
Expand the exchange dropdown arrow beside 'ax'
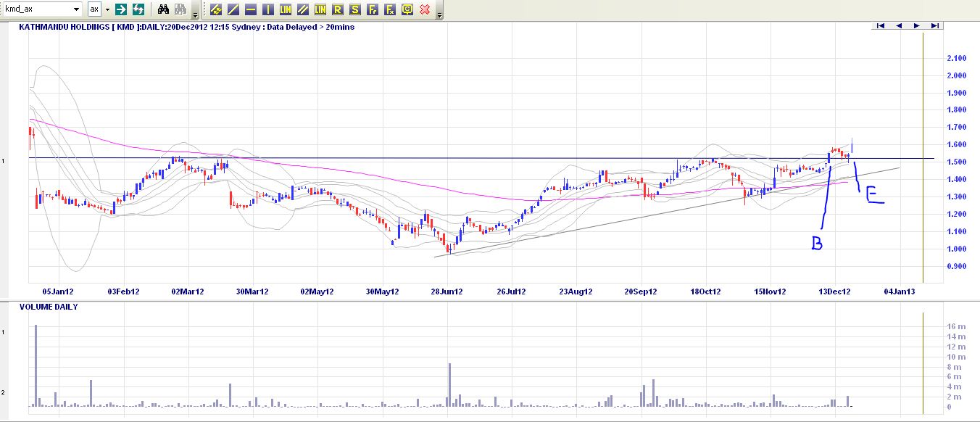pyautogui.click(x=107, y=9)
